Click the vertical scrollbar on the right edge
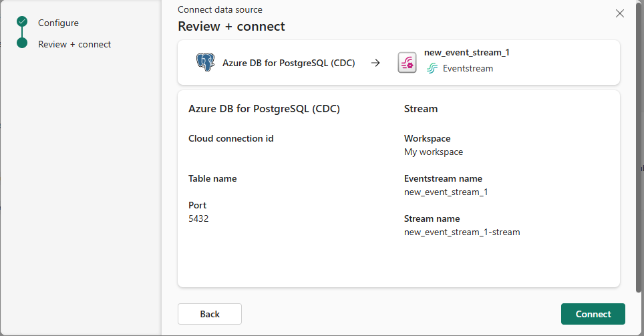Image resolution: width=644 pixels, height=336 pixels. (639, 167)
